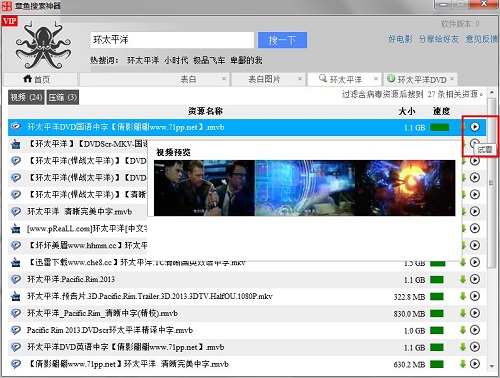Click media icon of Pacific Rim 2013.DVDscr row
The width and height of the screenshot is (500, 378).
15,330
